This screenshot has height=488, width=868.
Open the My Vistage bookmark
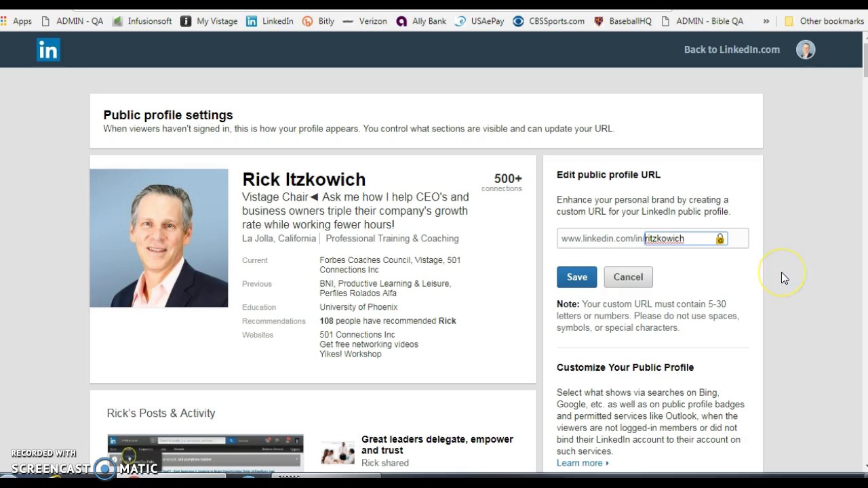click(x=210, y=21)
